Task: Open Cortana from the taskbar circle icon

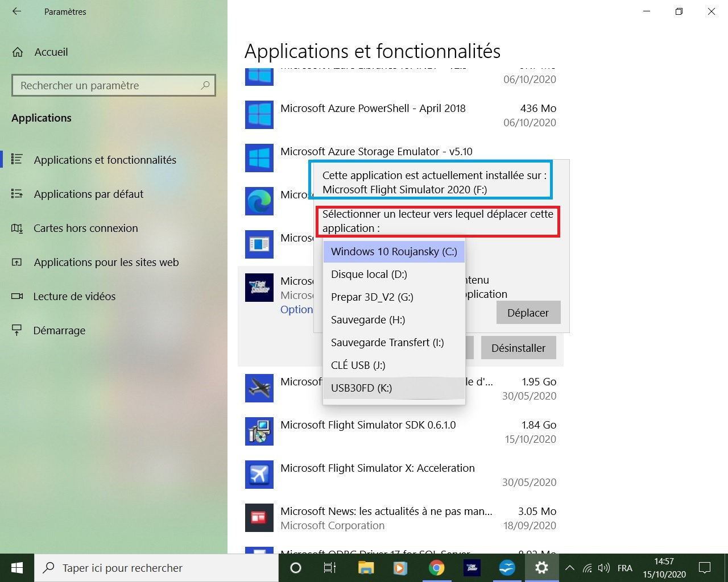Action: click(295, 568)
